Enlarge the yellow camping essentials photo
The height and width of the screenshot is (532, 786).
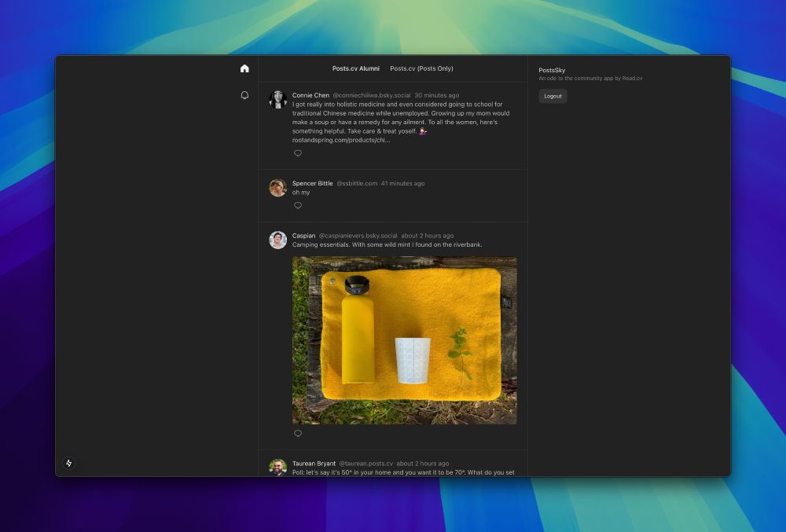click(405, 340)
